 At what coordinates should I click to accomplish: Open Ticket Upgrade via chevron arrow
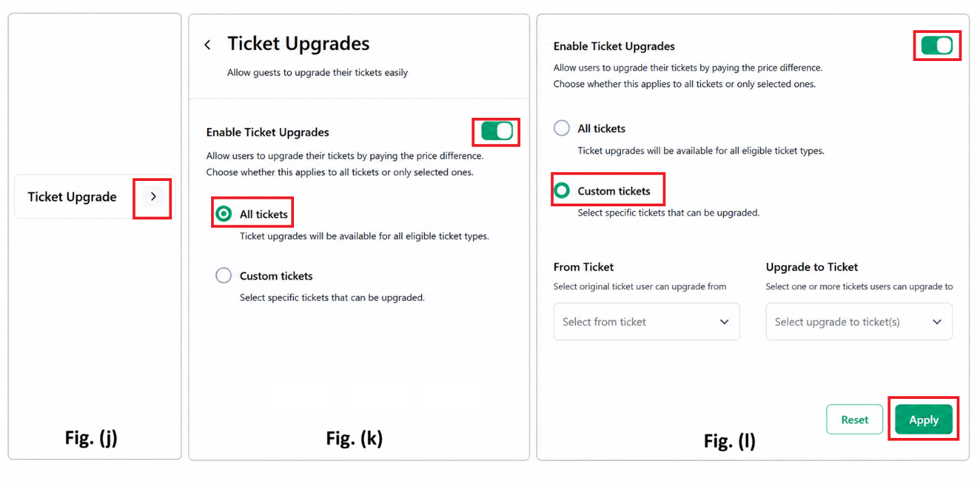(x=154, y=197)
